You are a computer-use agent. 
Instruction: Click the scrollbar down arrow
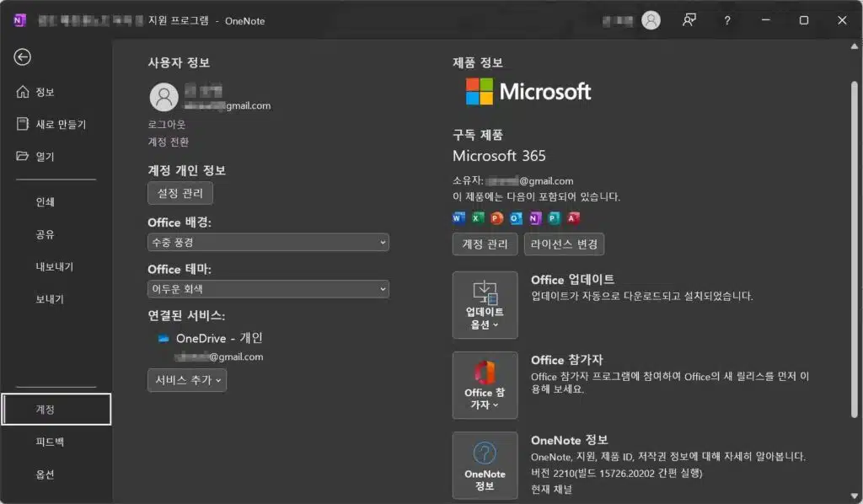coord(855,496)
